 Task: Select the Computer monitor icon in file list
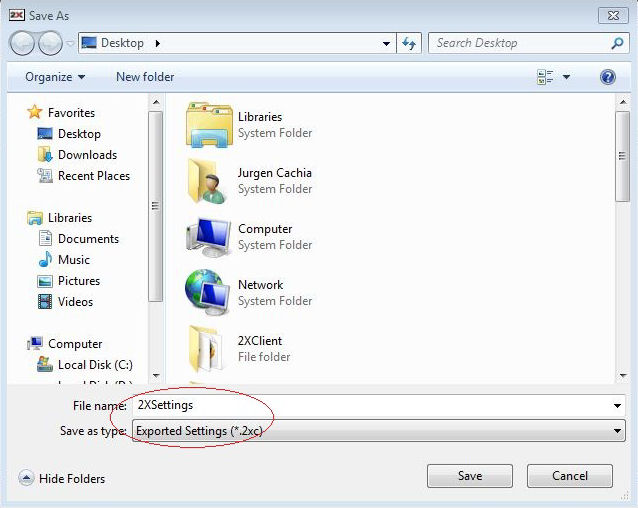(209, 237)
